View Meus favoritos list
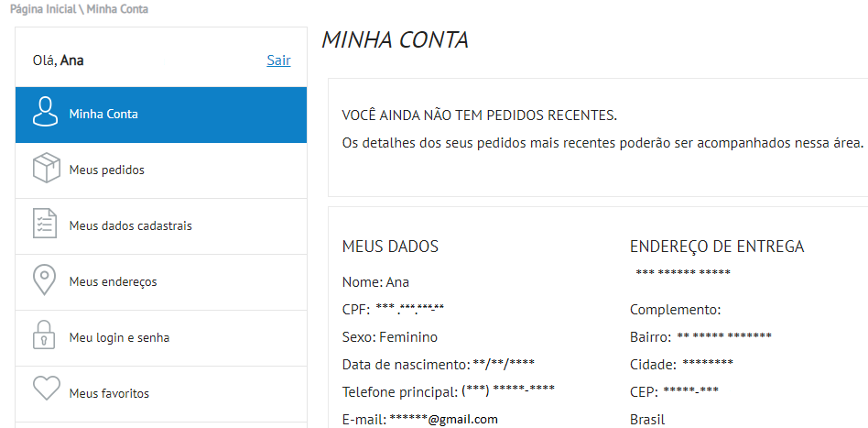868x428 pixels. [109, 394]
